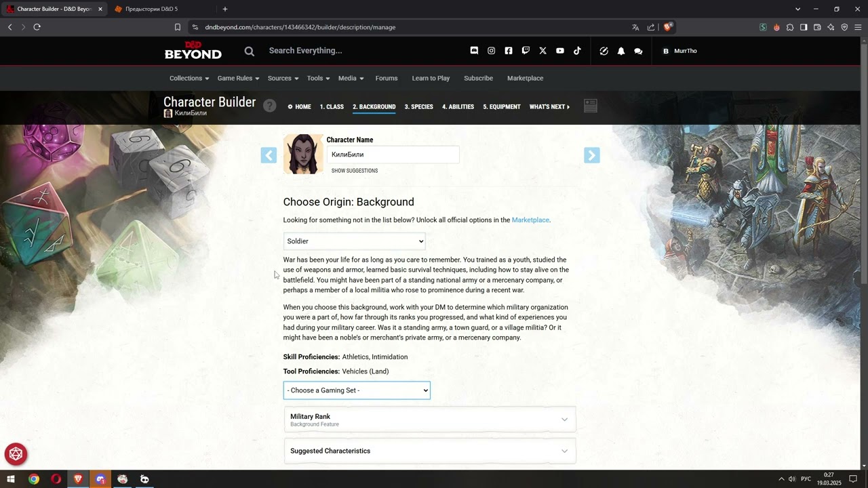Expand the Military Rank feature

[430, 420]
